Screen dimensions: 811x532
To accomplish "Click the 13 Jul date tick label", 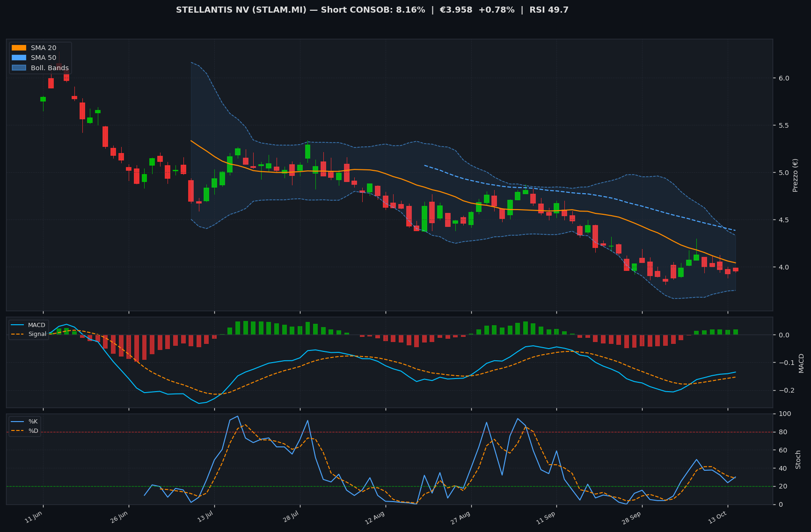I will [205, 517].
